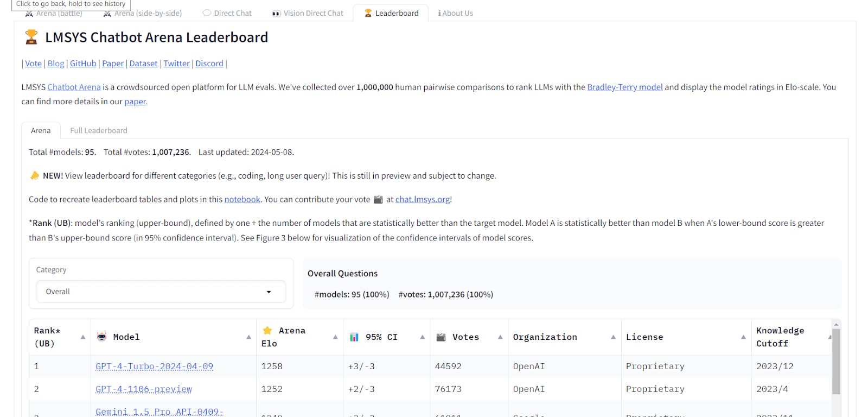Image resolution: width=868 pixels, height=417 pixels.
Task: Open the Vision Direct Chat tab
Action: (308, 13)
